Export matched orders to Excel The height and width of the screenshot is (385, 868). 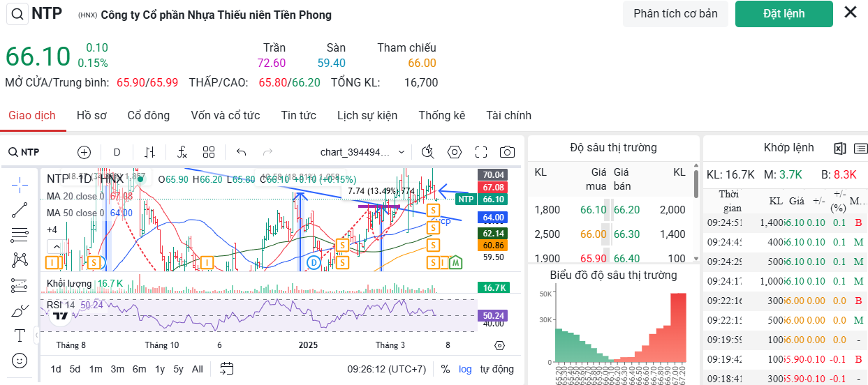pos(840,148)
